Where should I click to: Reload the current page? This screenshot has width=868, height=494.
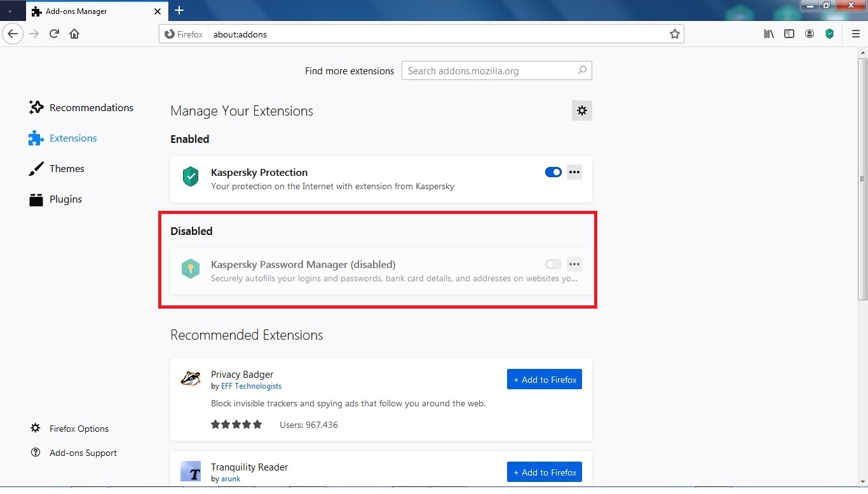(x=54, y=34)
